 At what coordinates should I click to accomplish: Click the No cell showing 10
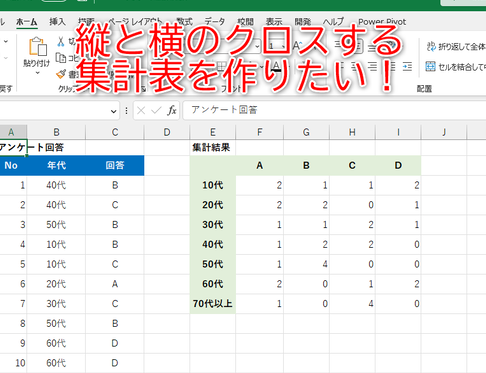tap(13, 363)
